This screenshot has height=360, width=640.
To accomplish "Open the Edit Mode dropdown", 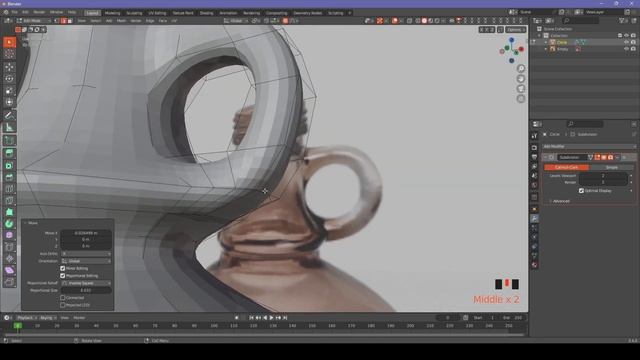I will pos(33,20).
